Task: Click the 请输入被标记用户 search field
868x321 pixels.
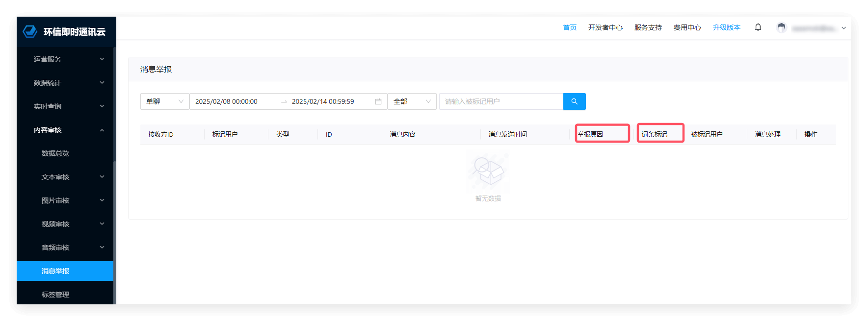Action: coord(500,101)
